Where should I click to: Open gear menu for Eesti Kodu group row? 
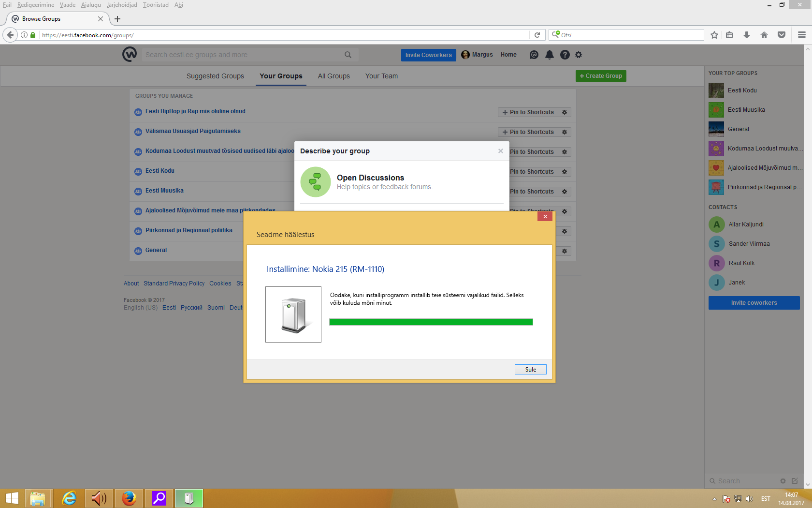pyautogui.click(x=565, y=172)
